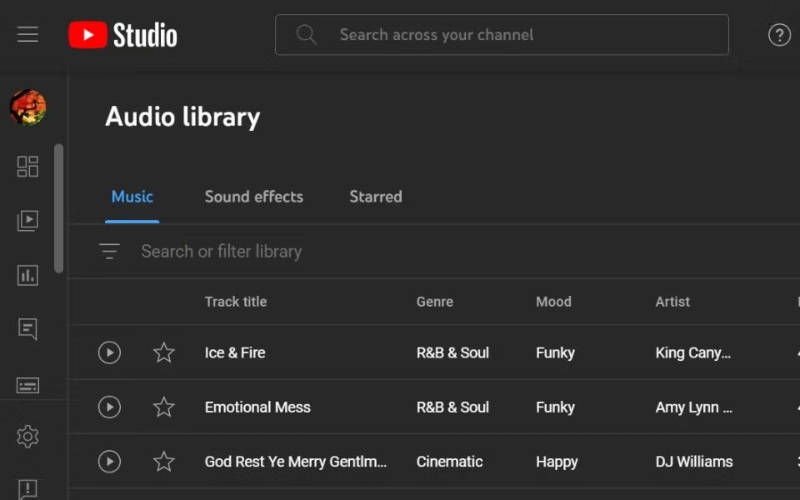Play the Ice & Fire track

[109, 353]
